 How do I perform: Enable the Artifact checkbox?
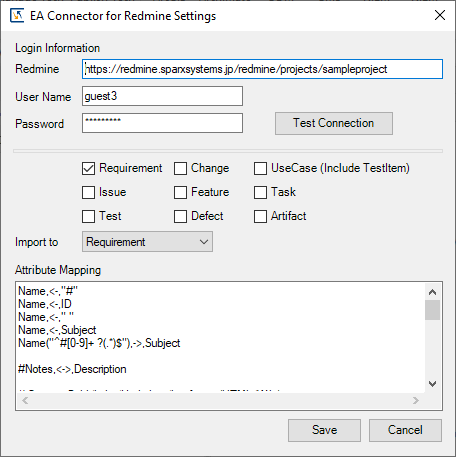[x=260, y=216]
